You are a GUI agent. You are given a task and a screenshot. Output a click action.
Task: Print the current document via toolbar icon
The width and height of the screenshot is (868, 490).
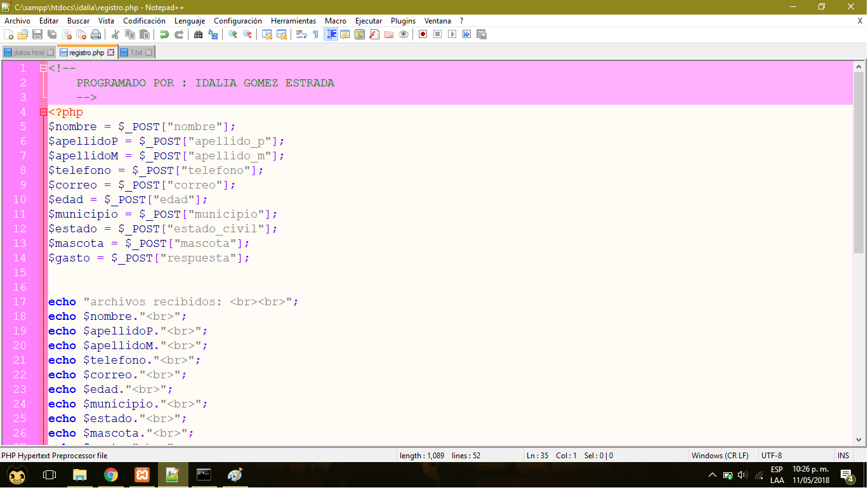pyautogui.click(x=95, y=34)
